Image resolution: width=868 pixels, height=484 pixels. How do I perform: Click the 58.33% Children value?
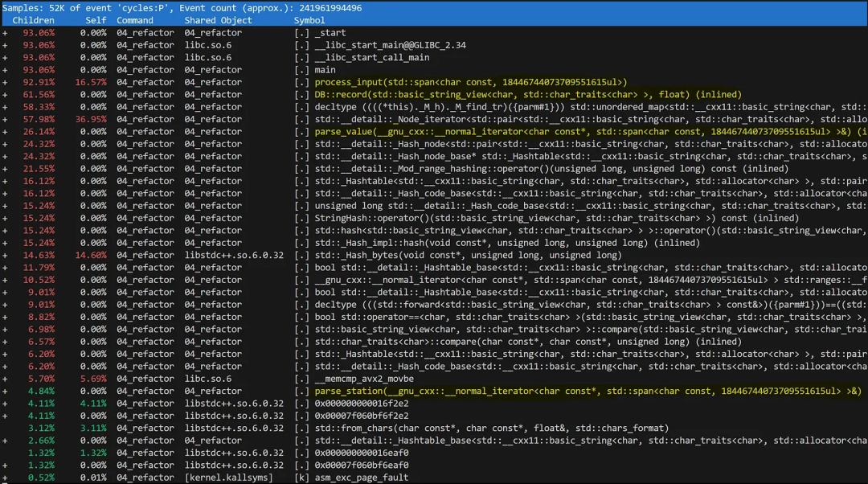(39, 108)
